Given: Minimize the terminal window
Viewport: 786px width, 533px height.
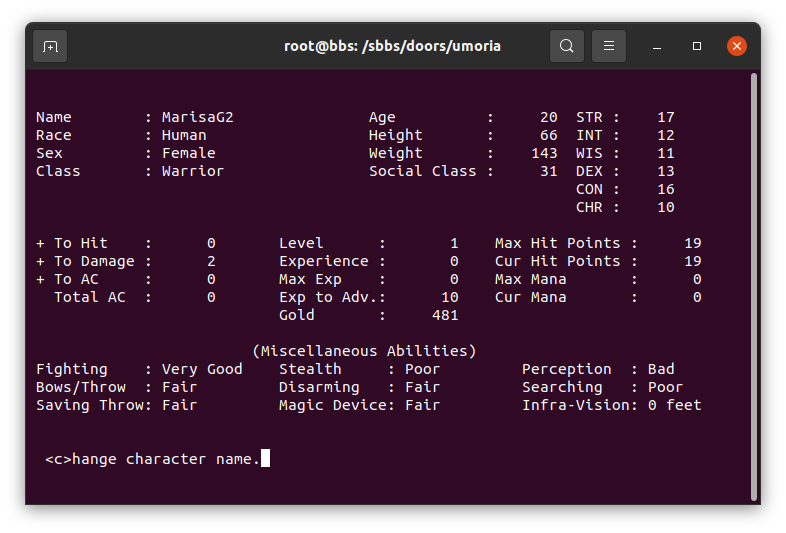Looking at the screenshot, I should click(657, 46).
